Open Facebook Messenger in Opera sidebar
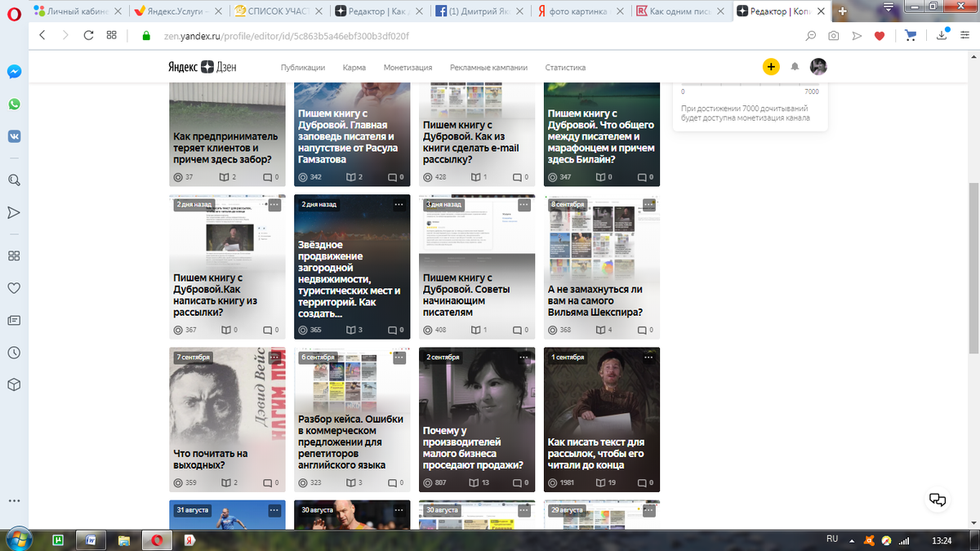 pyautogui.click(x=14, y=72)
